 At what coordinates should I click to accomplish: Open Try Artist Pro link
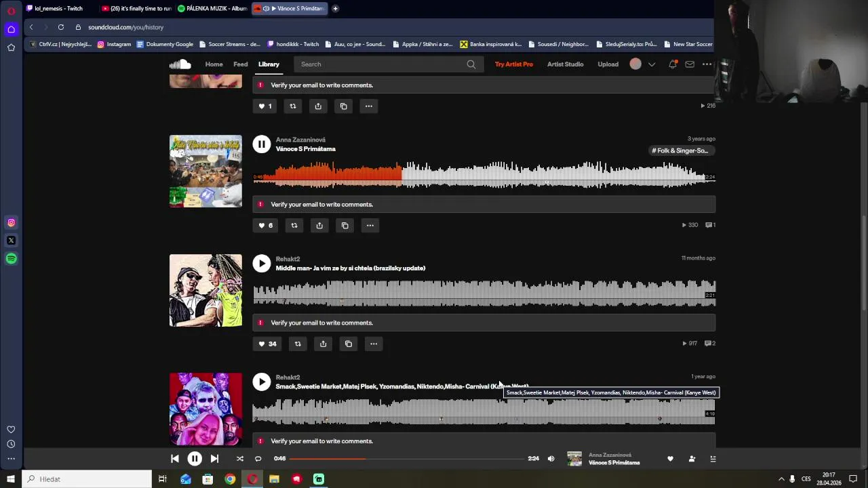click(x=514, y=64)
